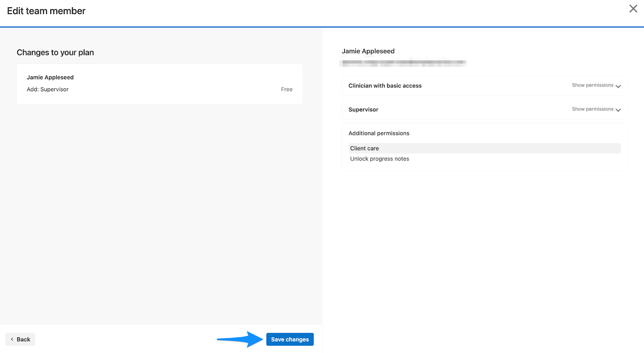This screenshot has height=353, width=644.
Task: Click the Jamie Appleseed heading in right panel
Action: click(x=368, y=51)
